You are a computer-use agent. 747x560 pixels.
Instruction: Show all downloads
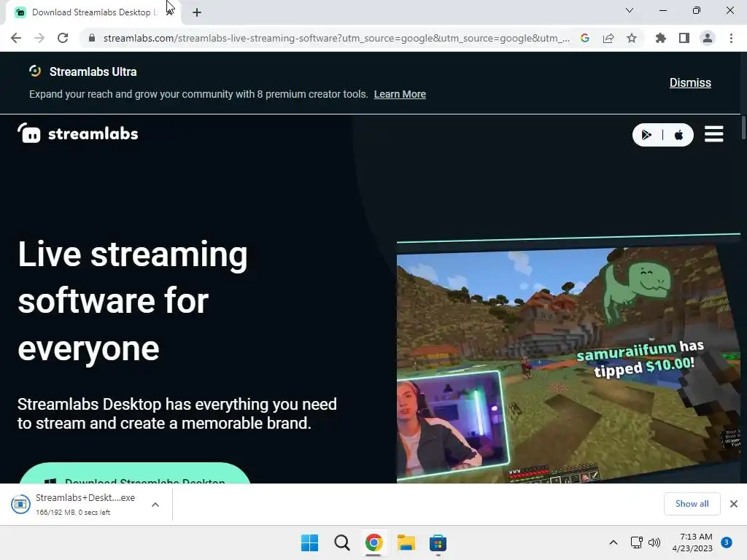692,504
